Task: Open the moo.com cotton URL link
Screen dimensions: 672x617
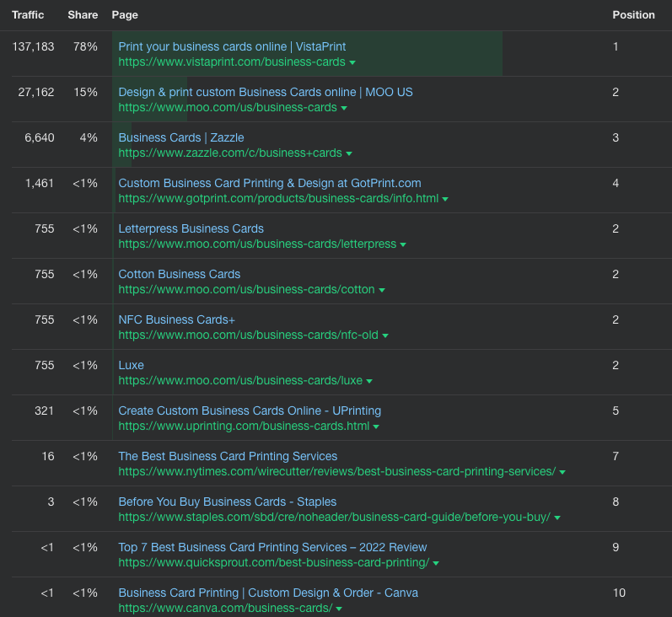Action: [x=246, y=290]
